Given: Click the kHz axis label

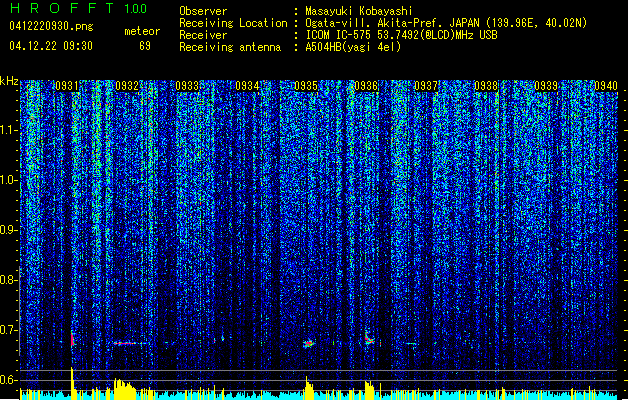Looking at the screenshot, I should click(x=9, y=81).
